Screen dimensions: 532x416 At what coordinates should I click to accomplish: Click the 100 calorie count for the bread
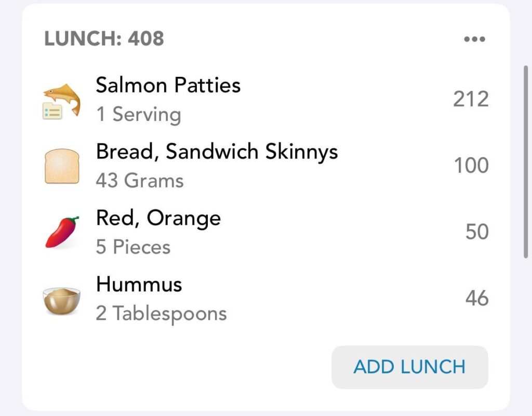[x=471, y=165]
